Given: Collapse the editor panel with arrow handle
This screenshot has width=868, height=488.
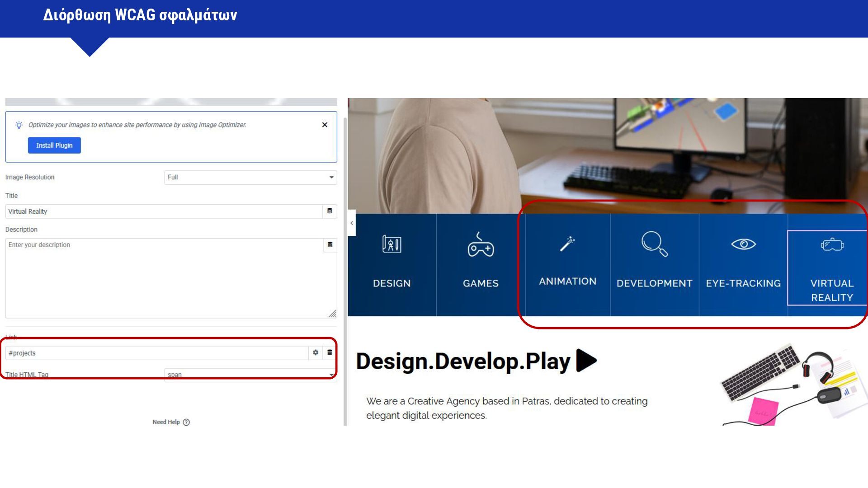Looking at the screenshot, I should click(352, 223).
